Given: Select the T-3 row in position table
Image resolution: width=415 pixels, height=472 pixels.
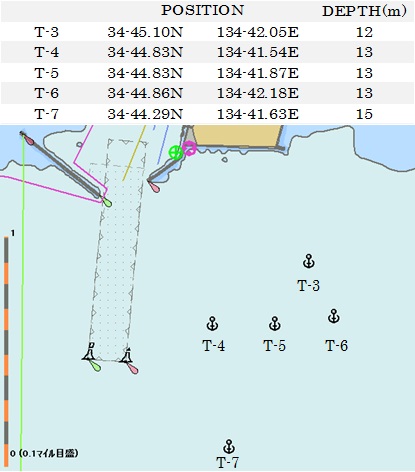Looking at the screenshot, I should (x=207, y=32).
